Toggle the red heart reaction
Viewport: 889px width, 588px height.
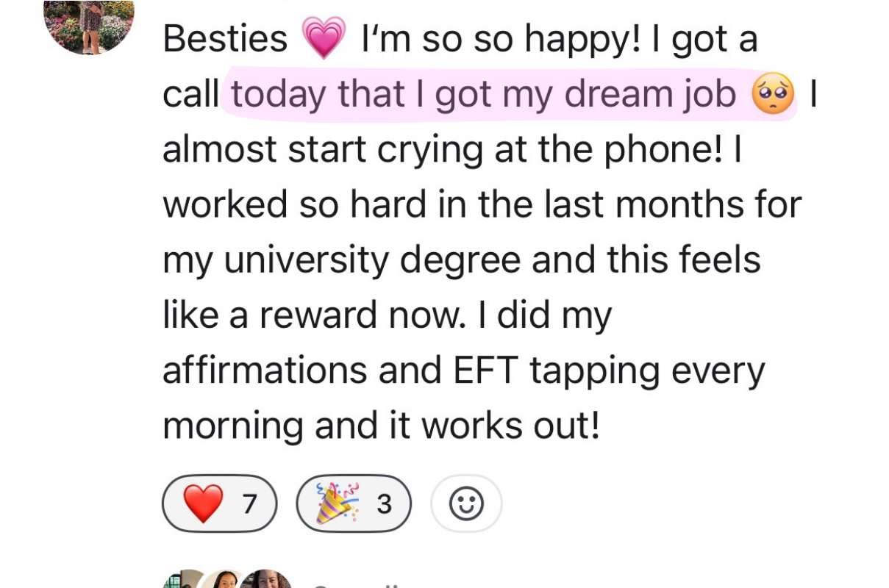[219, 504]
